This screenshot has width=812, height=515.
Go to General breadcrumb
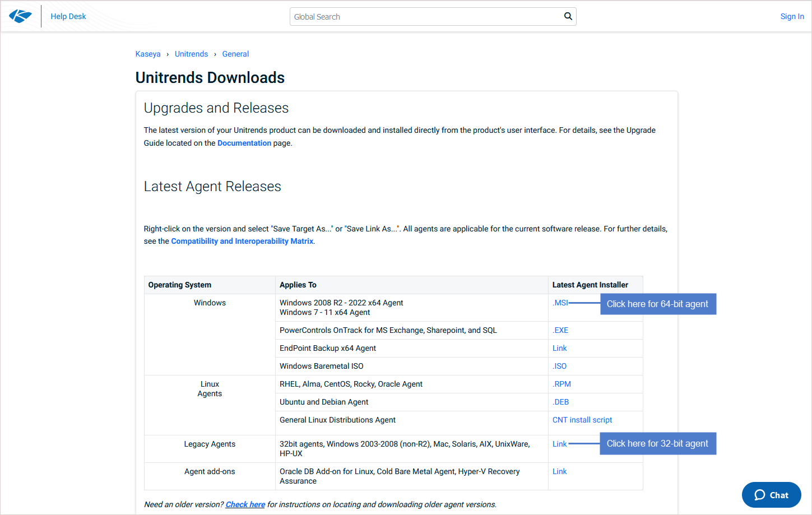point(235,54)
